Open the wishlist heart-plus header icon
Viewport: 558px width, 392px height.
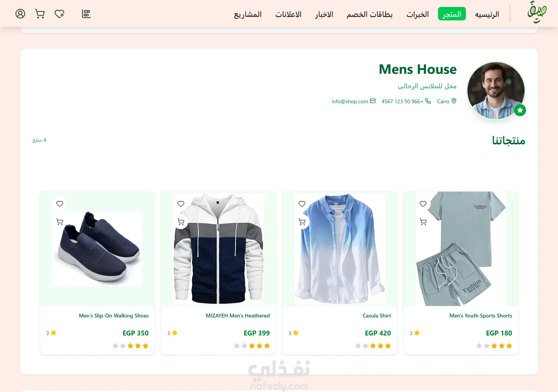coord(59,14)
